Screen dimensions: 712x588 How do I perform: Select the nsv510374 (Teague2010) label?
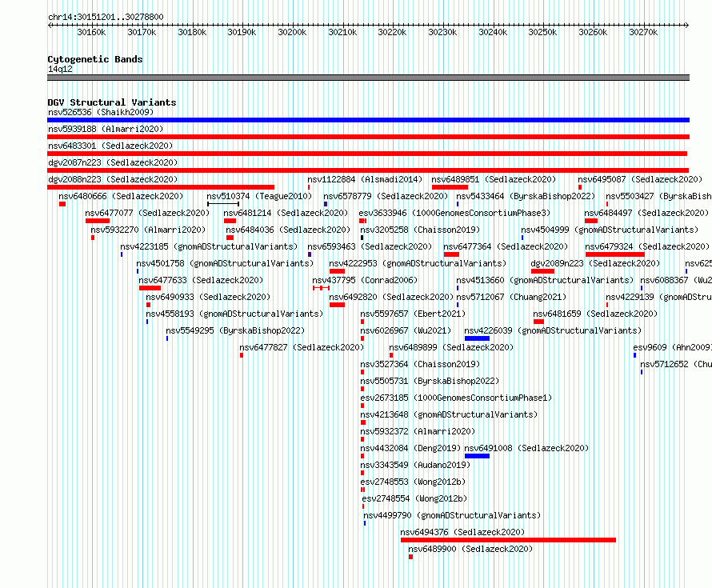(x=259, y=196)
